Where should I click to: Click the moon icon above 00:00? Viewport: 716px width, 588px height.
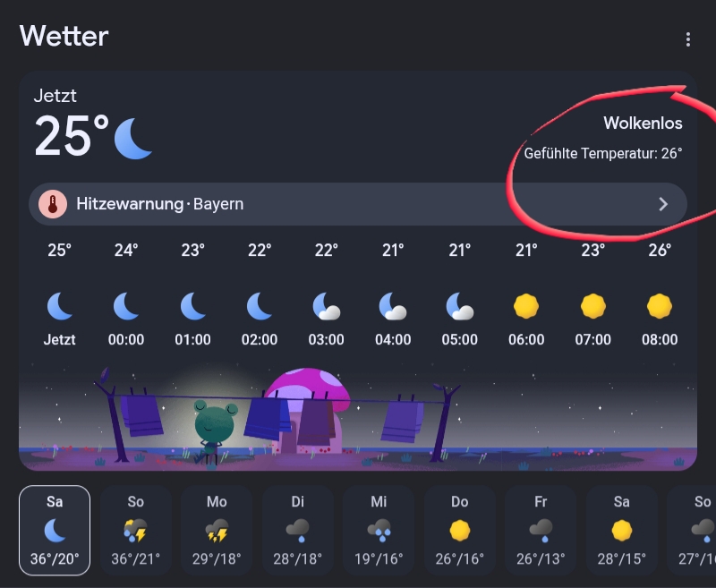point(126,306)
